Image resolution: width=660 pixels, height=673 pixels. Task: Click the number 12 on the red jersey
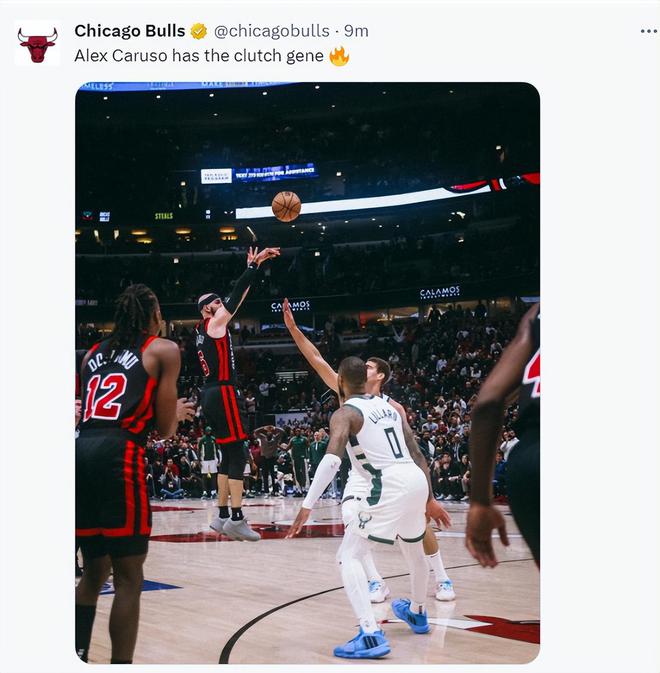tap(104, 397)
